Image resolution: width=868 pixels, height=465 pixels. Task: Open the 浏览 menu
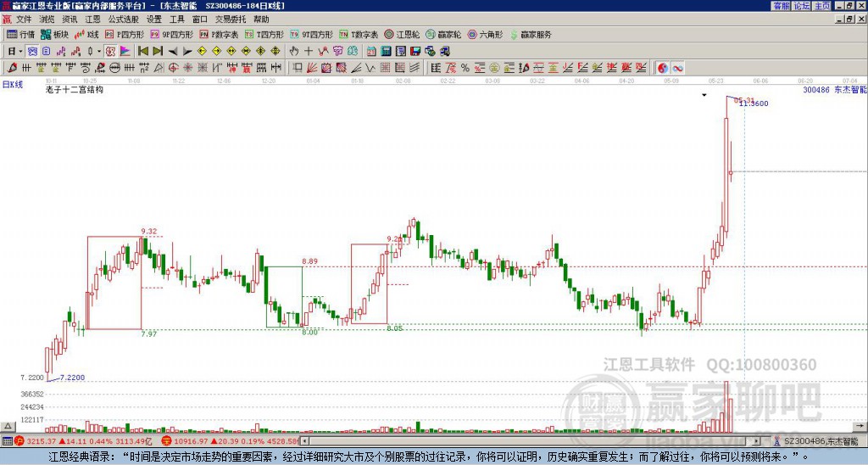47,20
